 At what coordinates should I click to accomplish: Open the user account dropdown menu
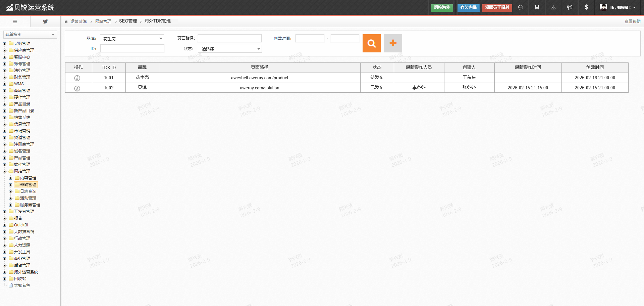[618, 7]
